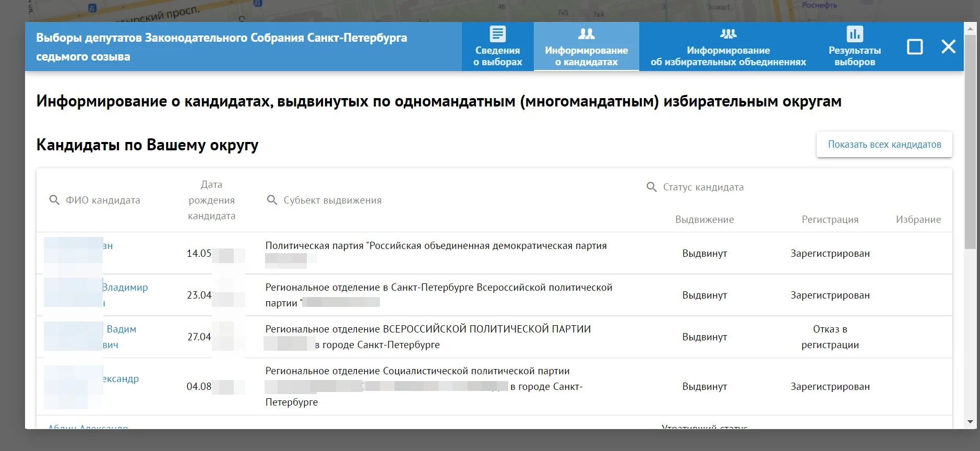The height and width of the screenshot is (451, 980).
Task: Click the ФИО кандидата search field
Action: (103, 200)
